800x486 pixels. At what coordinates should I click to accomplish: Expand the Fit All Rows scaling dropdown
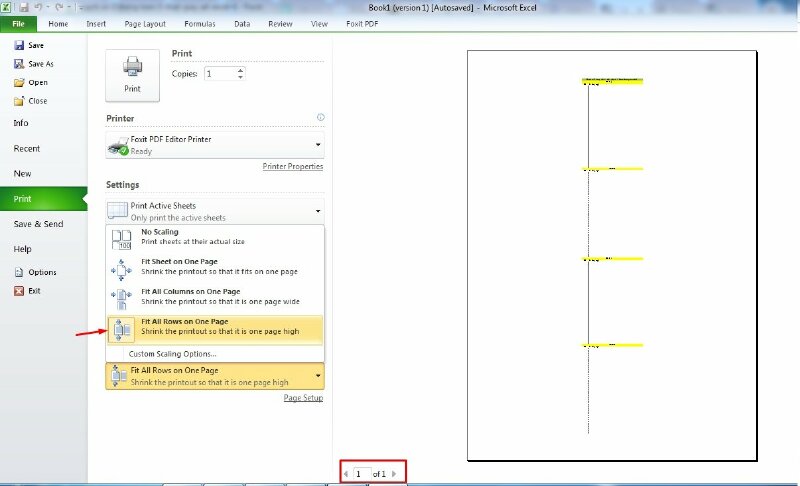tap(215, 376)
